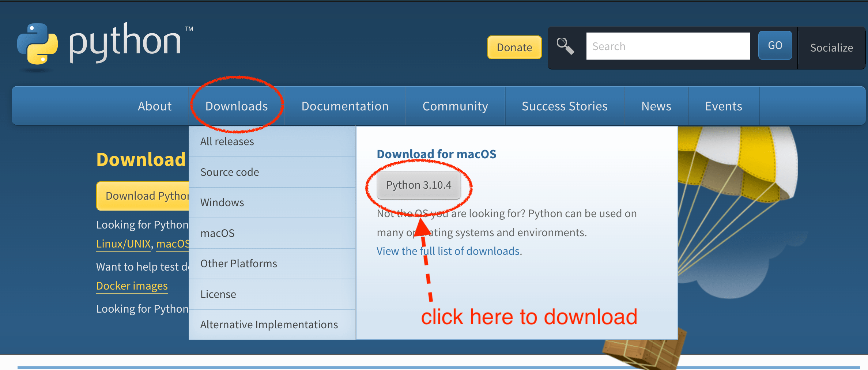Click the Donate button

(x=514, y=47)
